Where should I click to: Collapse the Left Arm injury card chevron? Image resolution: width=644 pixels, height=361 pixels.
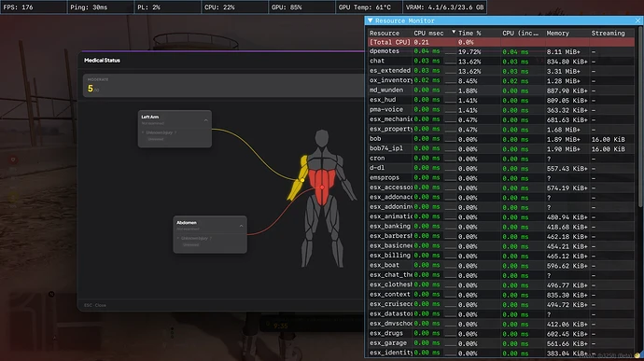point(205,120)
